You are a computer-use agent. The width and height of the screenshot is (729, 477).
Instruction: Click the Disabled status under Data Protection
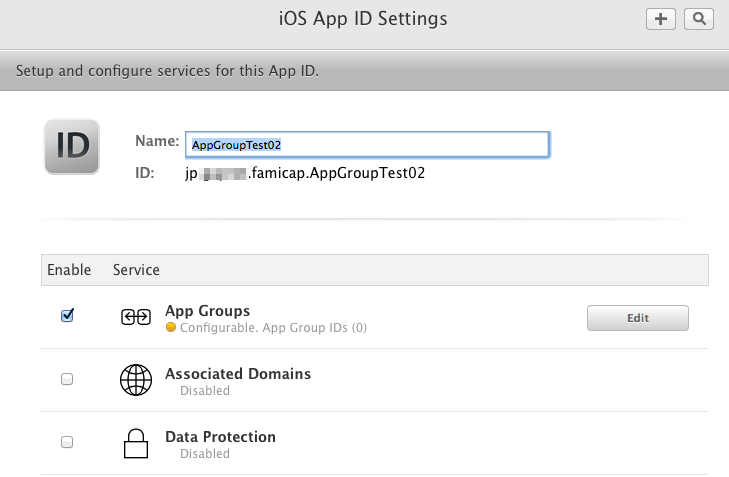205,453
